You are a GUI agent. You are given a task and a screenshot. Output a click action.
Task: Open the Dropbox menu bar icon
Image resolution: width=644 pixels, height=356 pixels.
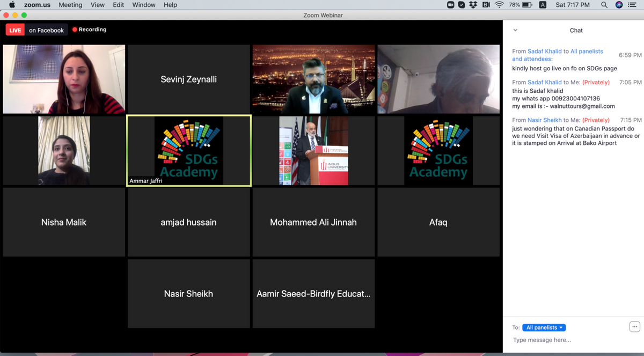coord(473,5)
